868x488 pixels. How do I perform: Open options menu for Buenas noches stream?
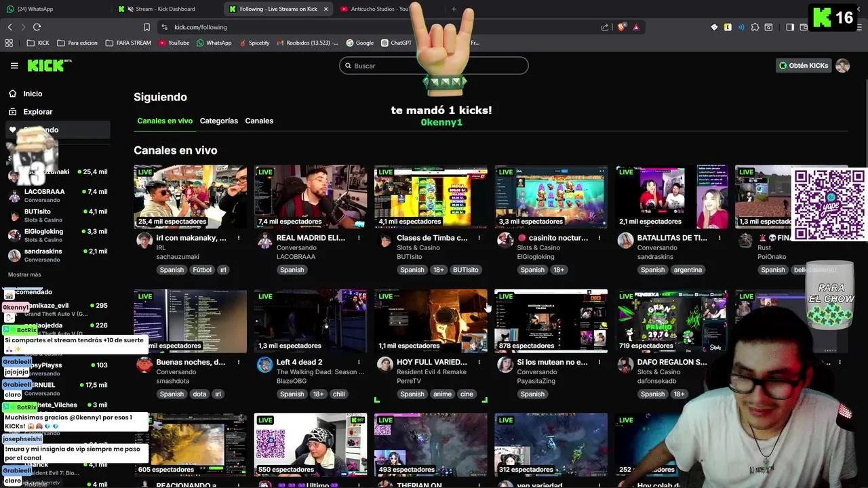coord(239,362)
